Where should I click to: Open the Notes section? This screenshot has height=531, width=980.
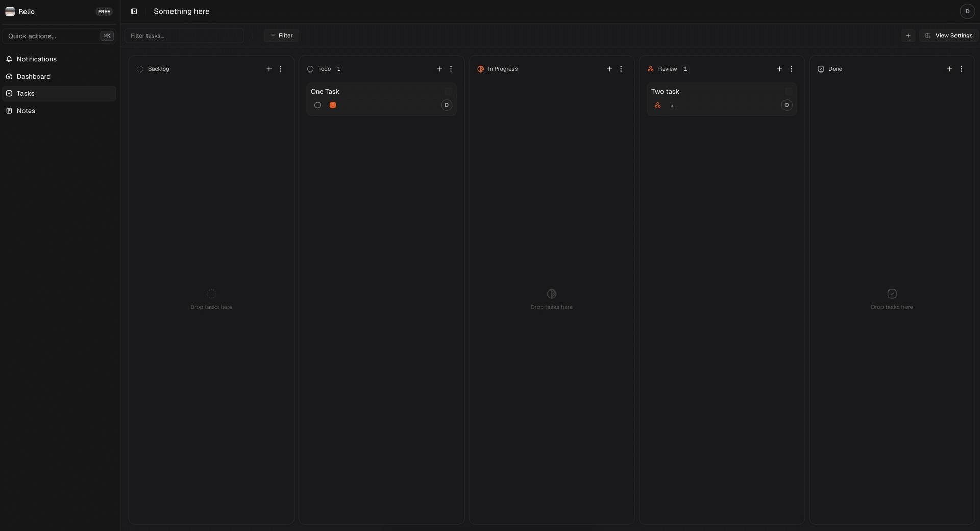pyautogui.click(x=26, y=111)
